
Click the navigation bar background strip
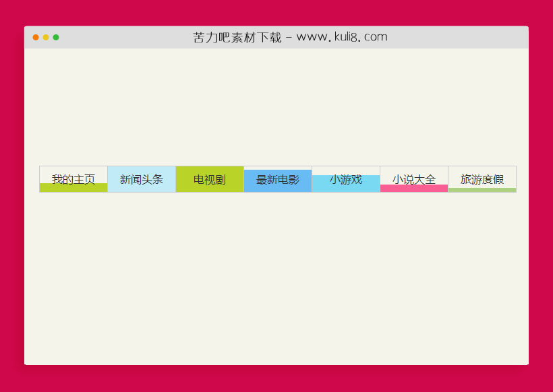[x=276, y=179]
